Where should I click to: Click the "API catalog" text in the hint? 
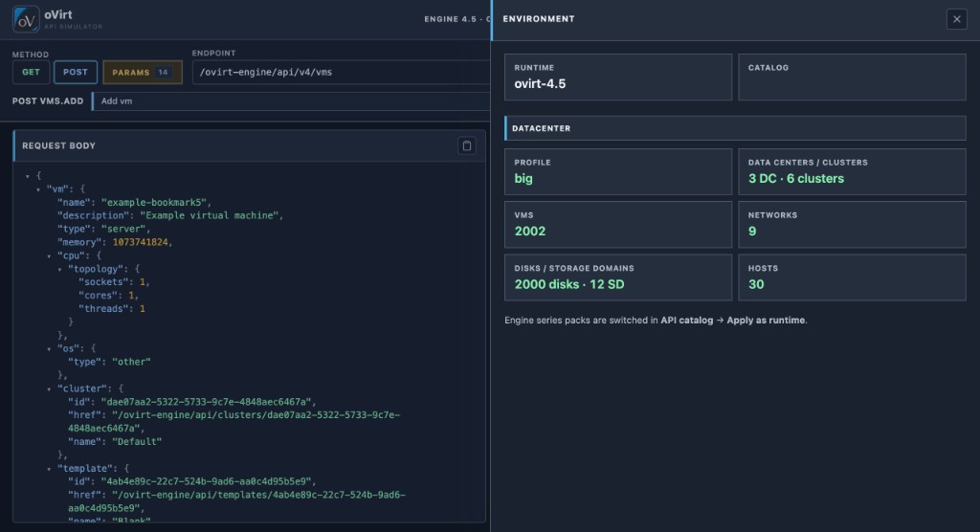click(686, 321)
